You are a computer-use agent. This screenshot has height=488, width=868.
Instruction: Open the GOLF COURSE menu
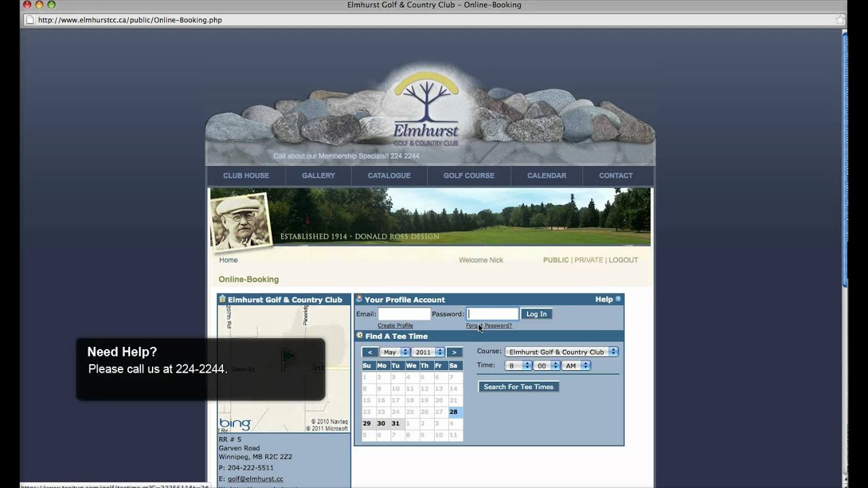pyautogui.click(x=469, y=176)
